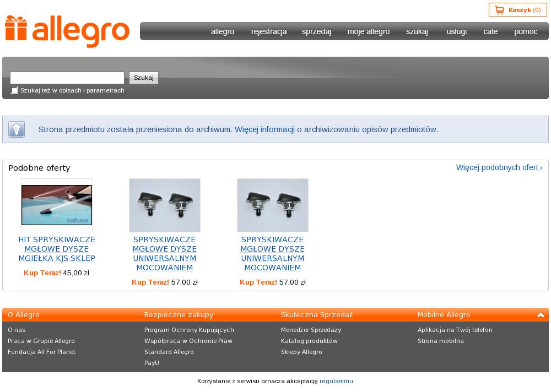The width and height of the screenshot is (551, 392).
Task: Click the lightbulb info icon
Action: 17,129
